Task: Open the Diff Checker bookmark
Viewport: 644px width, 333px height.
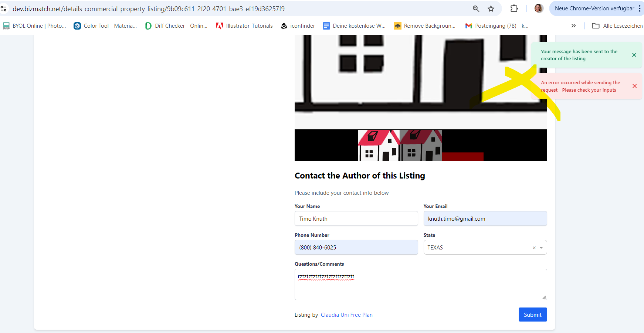Action: tap(176, 26)
